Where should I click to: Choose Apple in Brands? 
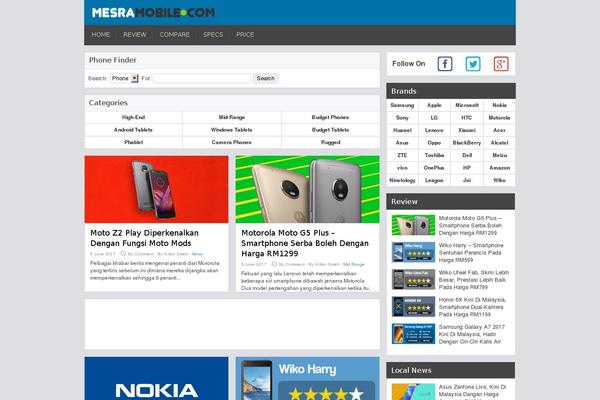tap(434, 105)
